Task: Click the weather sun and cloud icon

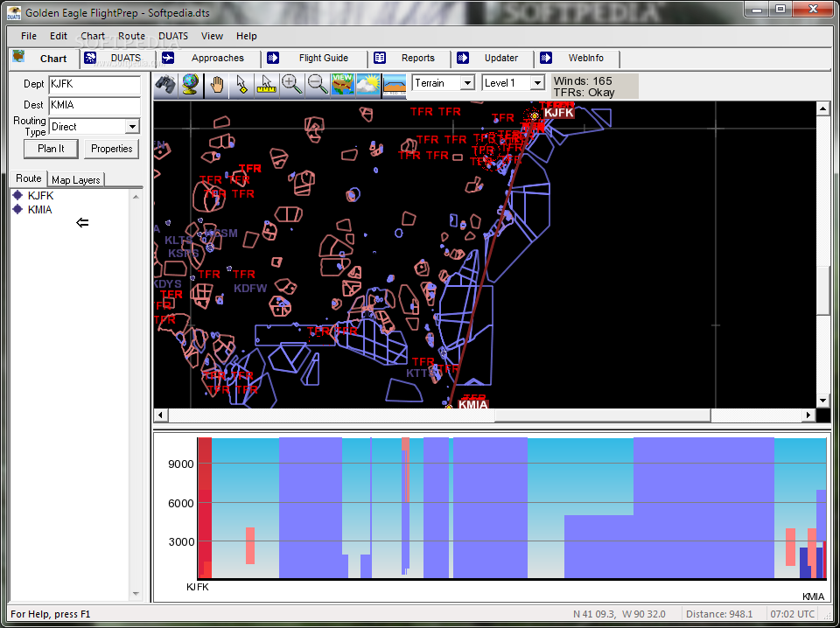Action: (x=367, y=85)
